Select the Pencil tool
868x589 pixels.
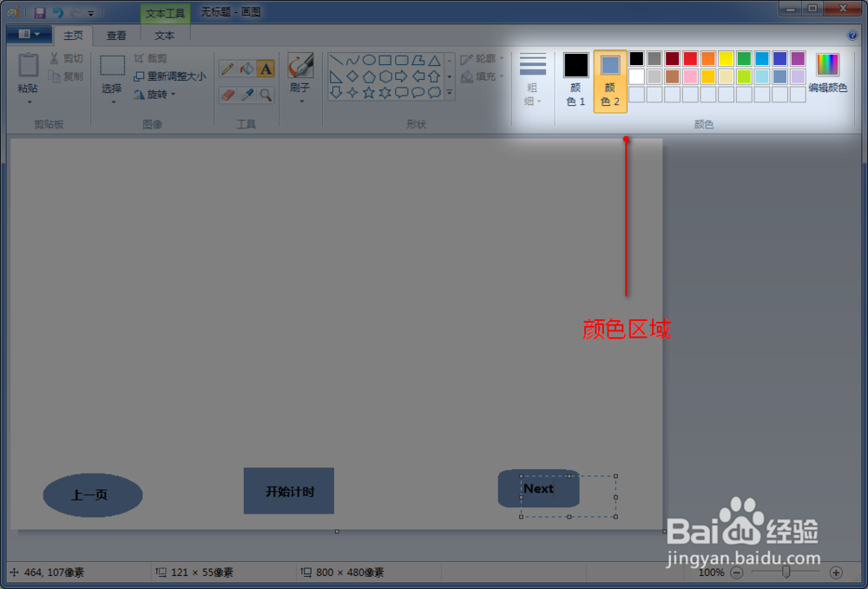pyautogui.click(x=227, y=69)
